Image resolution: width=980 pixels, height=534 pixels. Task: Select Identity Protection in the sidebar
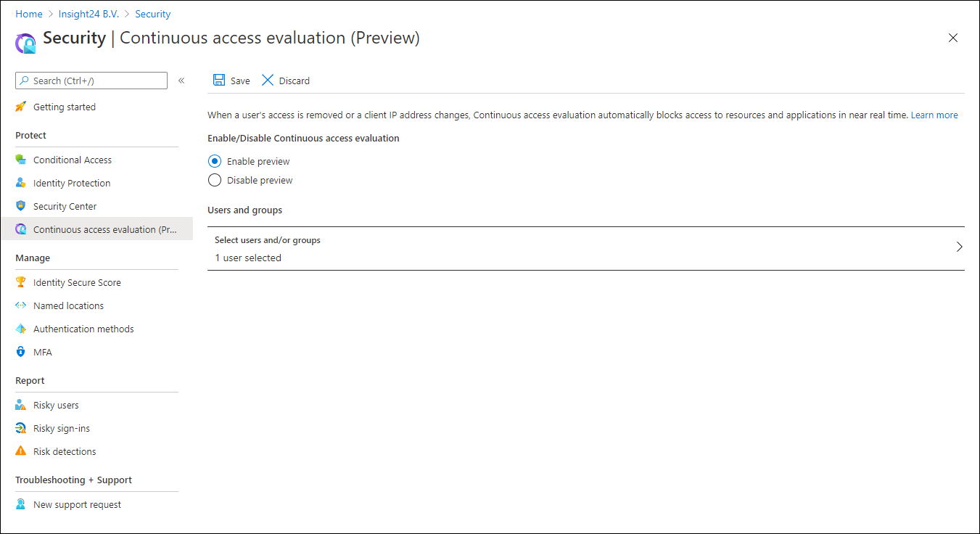click(71, 182)
